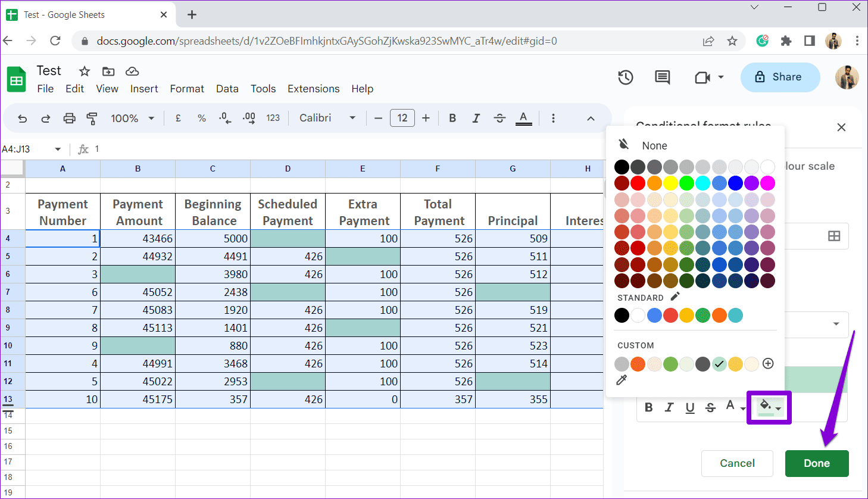Open version history clock icon

[625, 77]
